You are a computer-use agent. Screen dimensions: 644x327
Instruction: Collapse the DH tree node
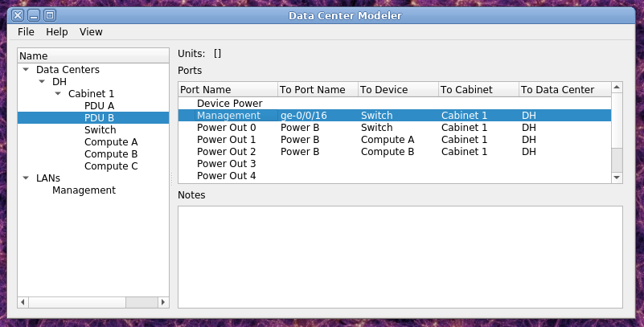click(x=42, y=82)
